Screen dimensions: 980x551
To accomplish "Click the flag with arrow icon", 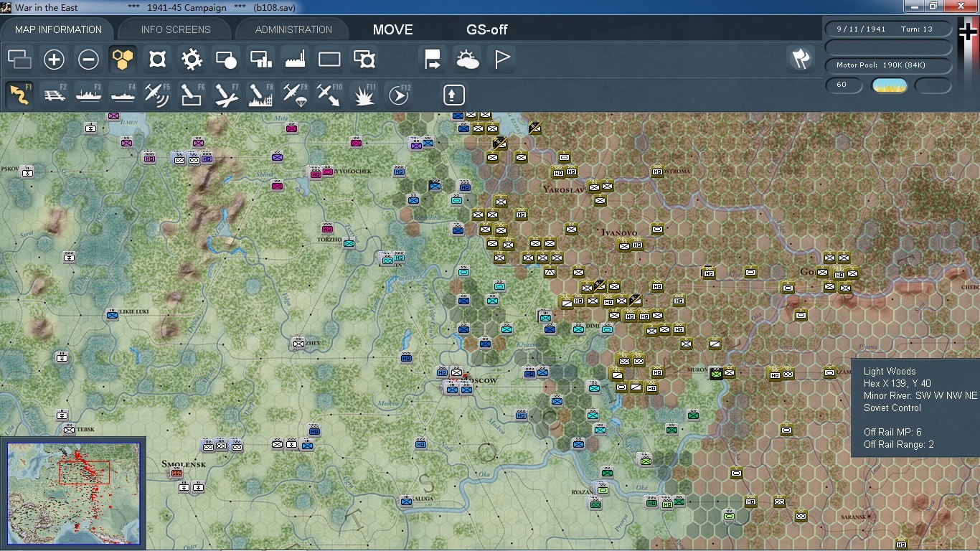I will (433, 59).
